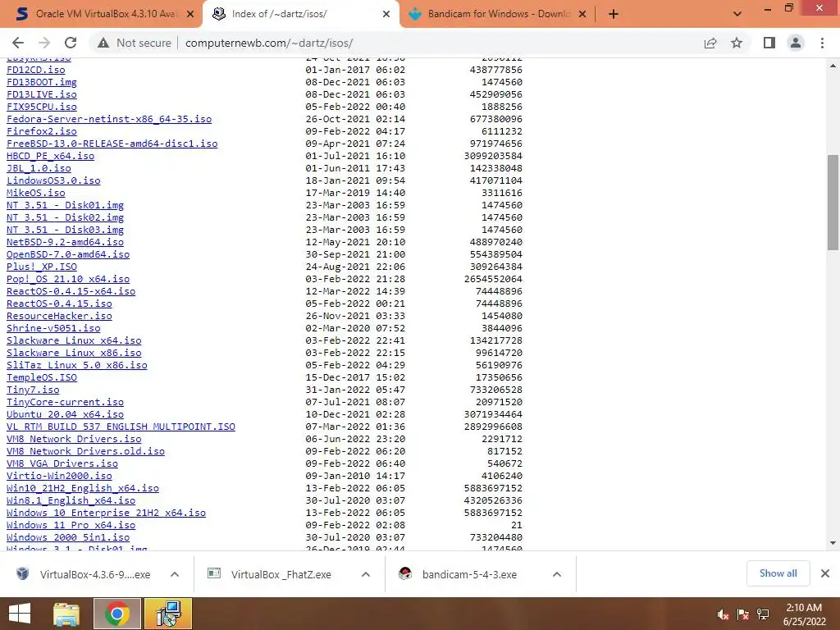Open a new browser tab
The image size is (840, 630).
coord(614,15)
